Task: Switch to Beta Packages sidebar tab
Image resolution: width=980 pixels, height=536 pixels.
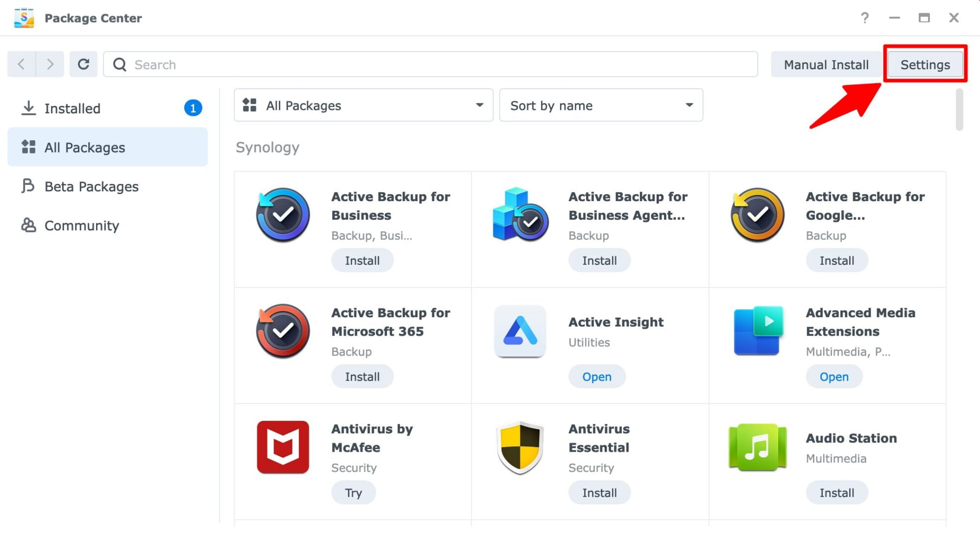Action: (x=91, y=187)
